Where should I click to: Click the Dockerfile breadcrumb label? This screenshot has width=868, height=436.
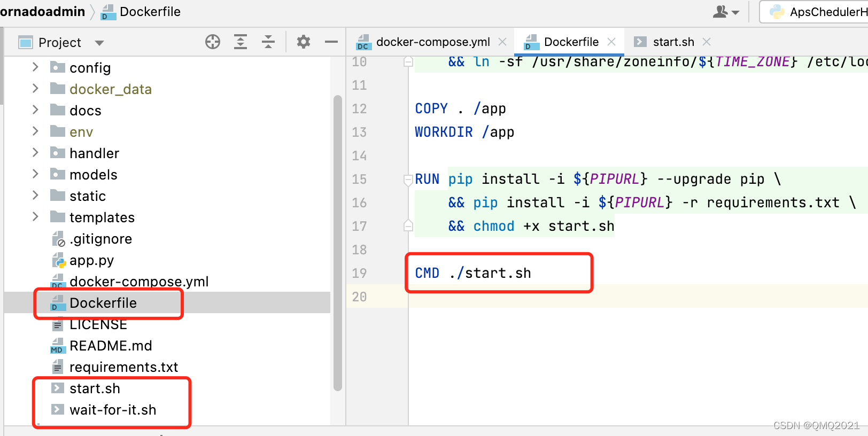150,12
